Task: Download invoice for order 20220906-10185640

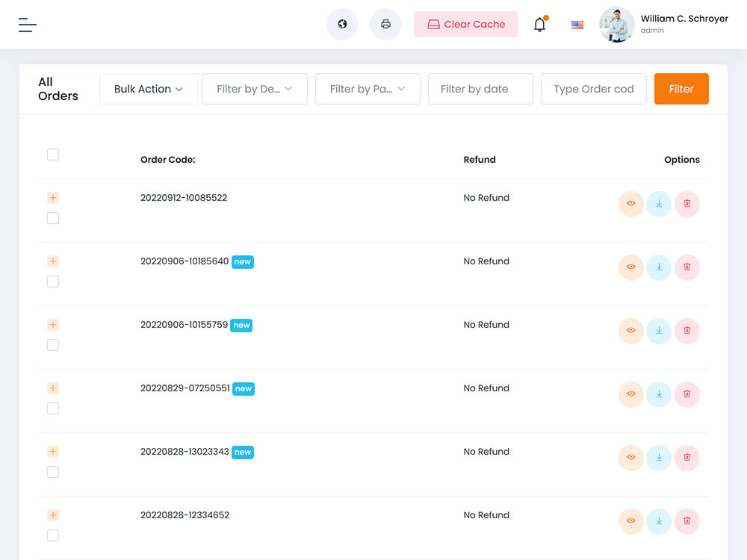Action: [658, 267]
